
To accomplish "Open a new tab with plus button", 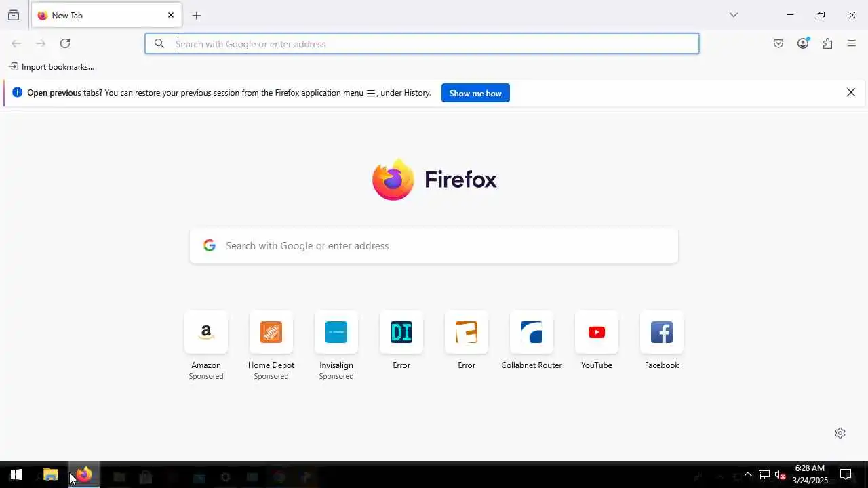I will (197, 15).
